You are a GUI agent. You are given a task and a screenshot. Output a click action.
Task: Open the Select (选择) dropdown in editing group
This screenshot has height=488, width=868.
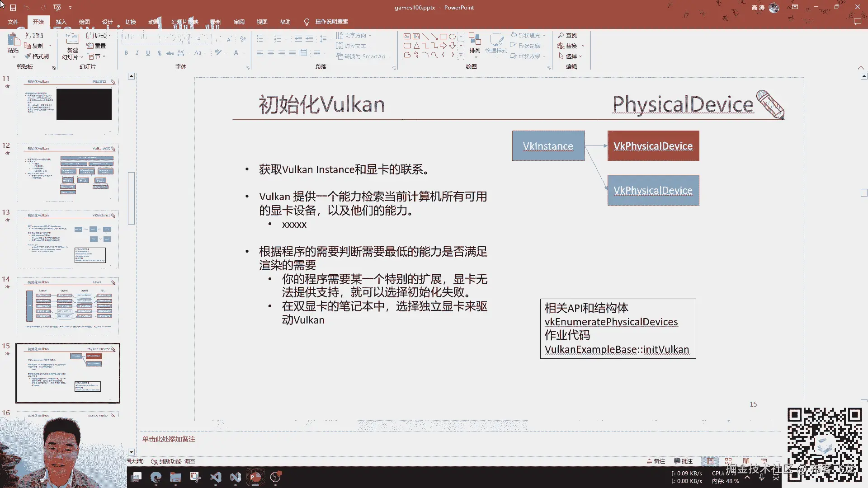[571, 56]
